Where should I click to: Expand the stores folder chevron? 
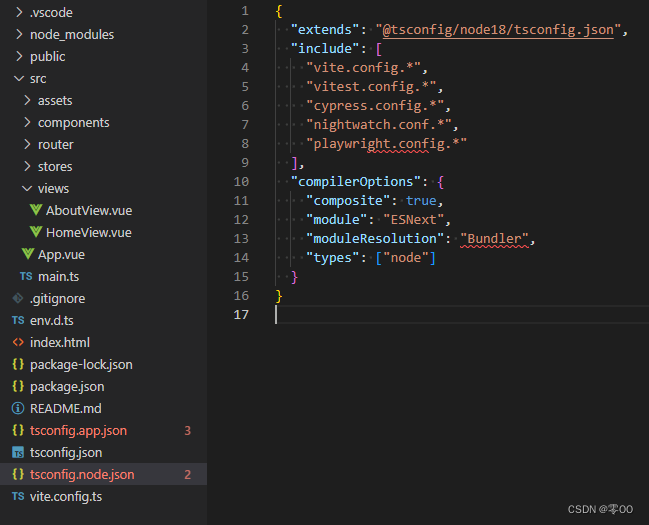click(x=27, y=166)
